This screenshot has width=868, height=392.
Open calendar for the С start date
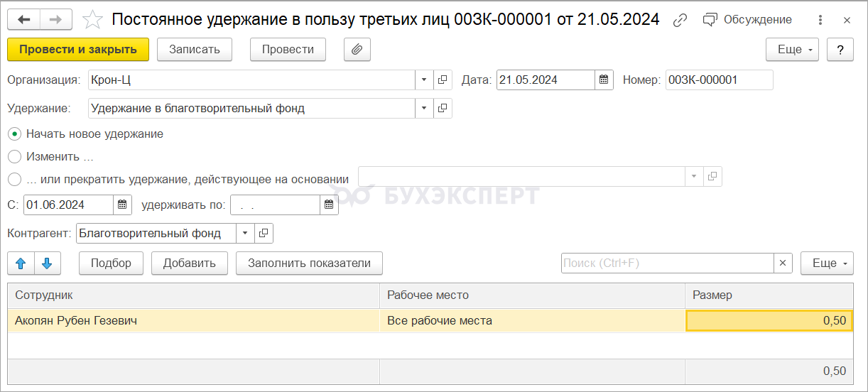[122, 205]
